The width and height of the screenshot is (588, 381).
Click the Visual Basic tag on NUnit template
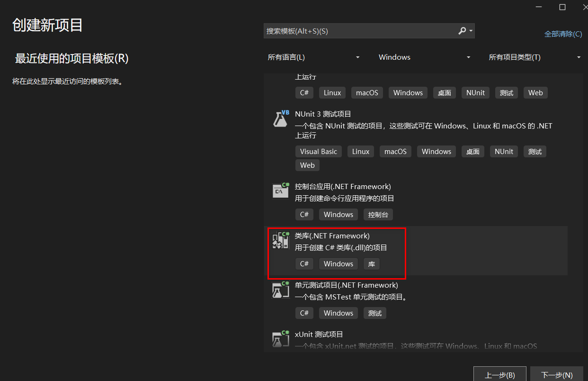pyautogui.click(x=319, y=152)
